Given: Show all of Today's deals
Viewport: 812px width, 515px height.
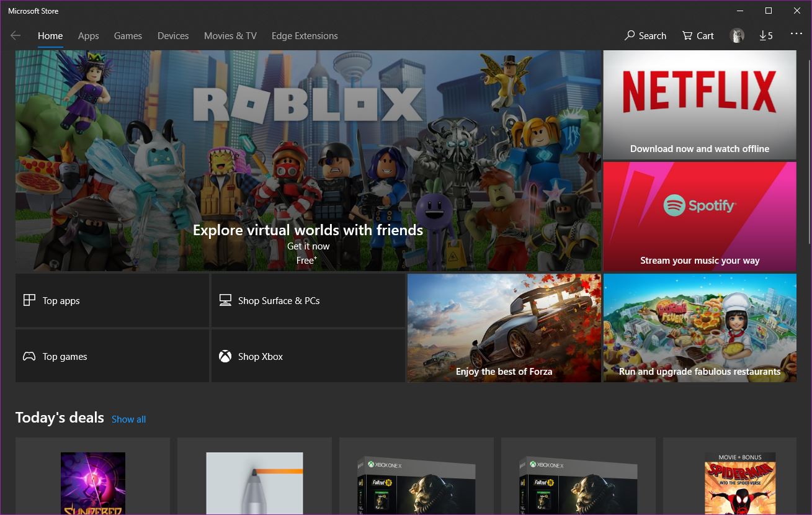Looking at the screenshot, I should click(128, 419).
